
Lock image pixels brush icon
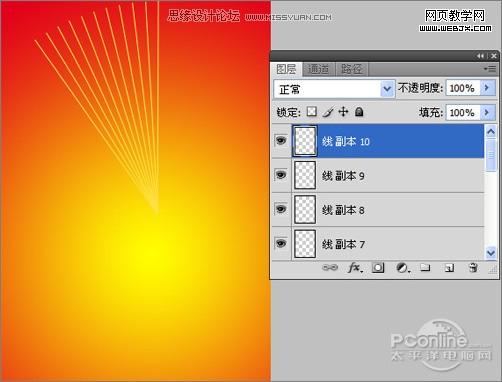(328, 112)
